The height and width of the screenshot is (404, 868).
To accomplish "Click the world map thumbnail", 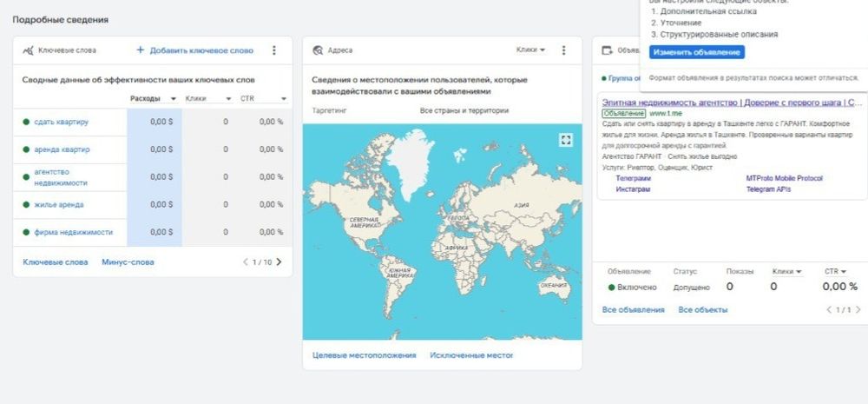I will point(442,232).
